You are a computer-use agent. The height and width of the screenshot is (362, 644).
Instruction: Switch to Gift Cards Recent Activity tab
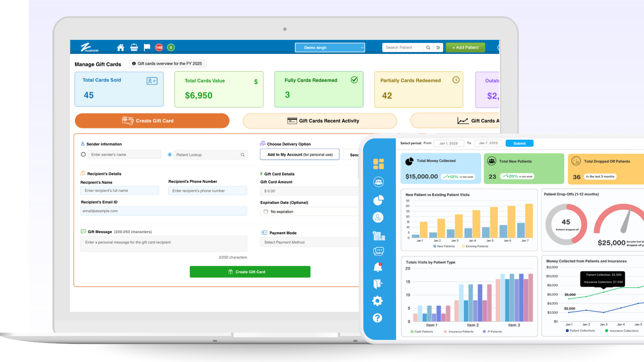(x=320, y=121)
